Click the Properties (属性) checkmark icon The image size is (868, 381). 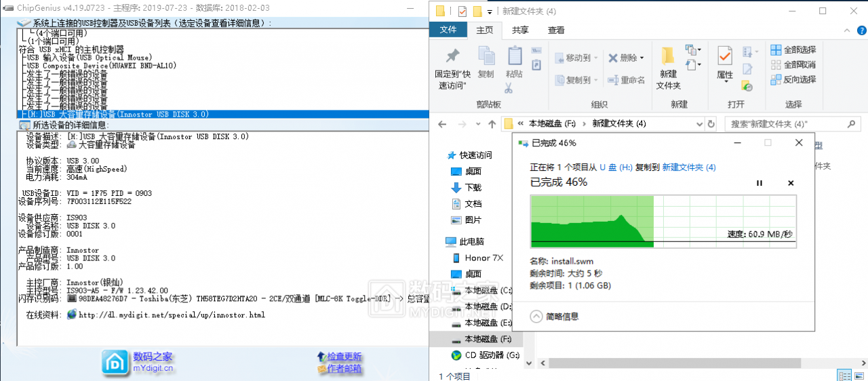(x=725, y=56)
